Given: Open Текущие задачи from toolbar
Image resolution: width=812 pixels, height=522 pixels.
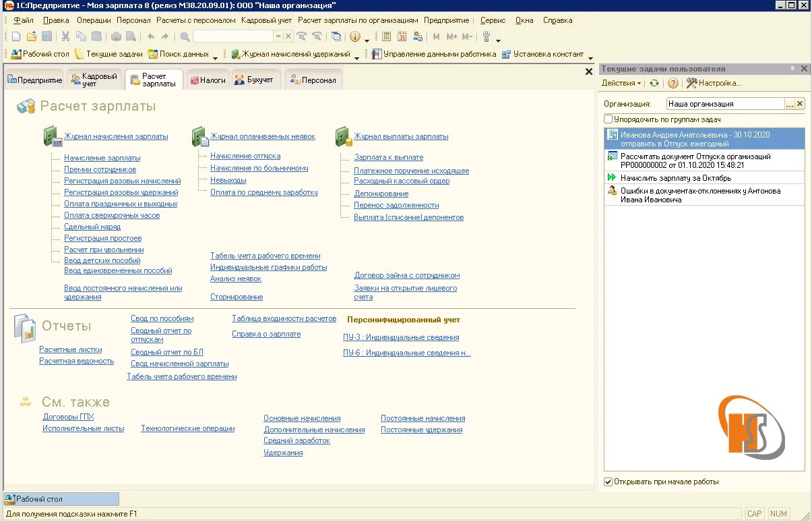Looking at the screenshot, I should click(x=108, y=54).
